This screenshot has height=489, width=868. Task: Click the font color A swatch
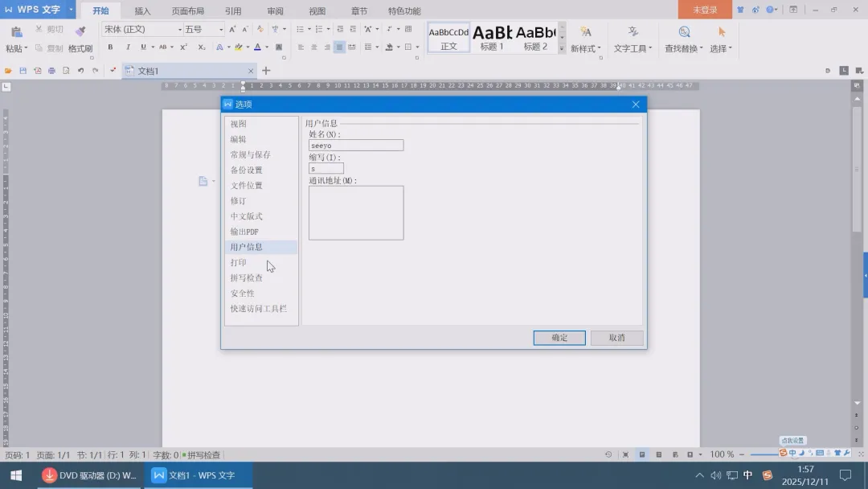[x=257, y=47]
